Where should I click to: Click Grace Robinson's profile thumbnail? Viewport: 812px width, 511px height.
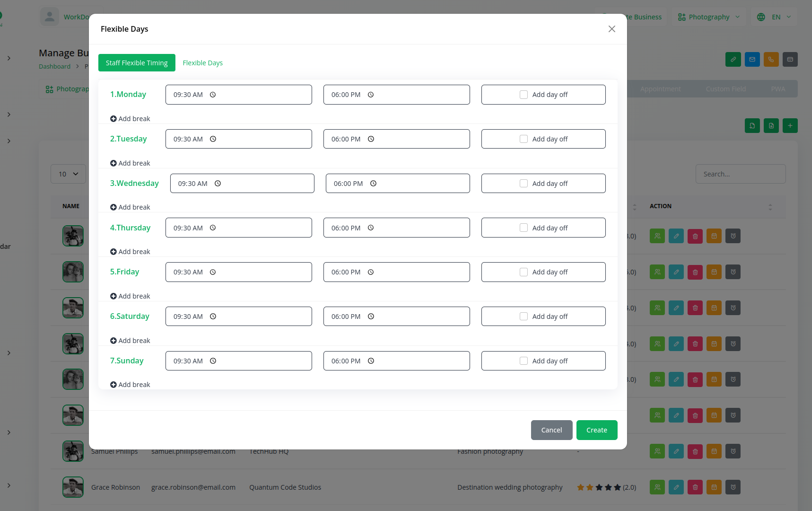(x=73, y=487)
